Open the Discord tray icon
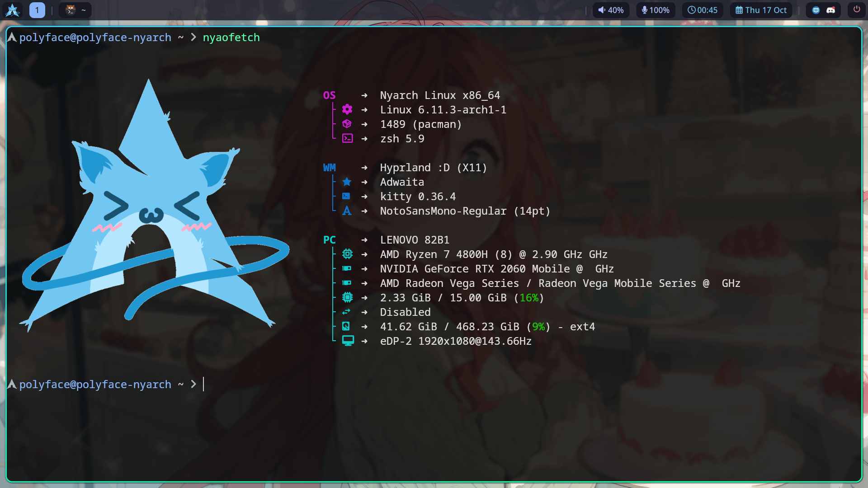This screenshot has width=868, height=488. coord(831,10)
